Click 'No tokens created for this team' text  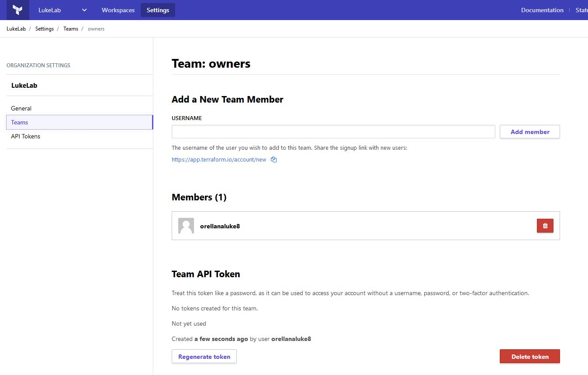coord(215,309)
